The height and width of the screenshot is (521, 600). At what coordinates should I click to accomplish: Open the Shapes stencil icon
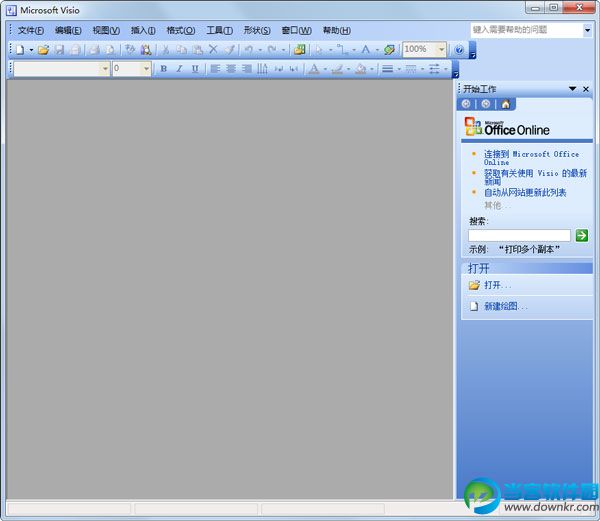coord(300,50)
